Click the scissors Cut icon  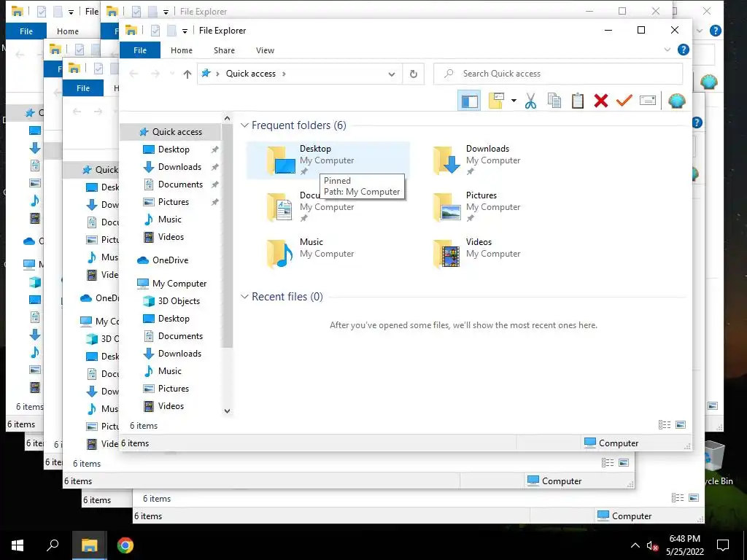click(530, 101)
